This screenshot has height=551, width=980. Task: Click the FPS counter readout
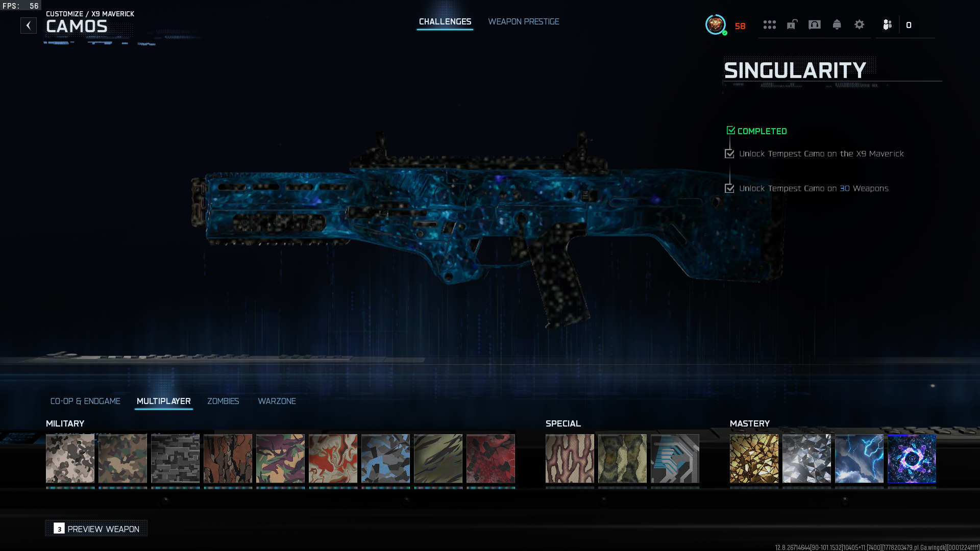20,6
